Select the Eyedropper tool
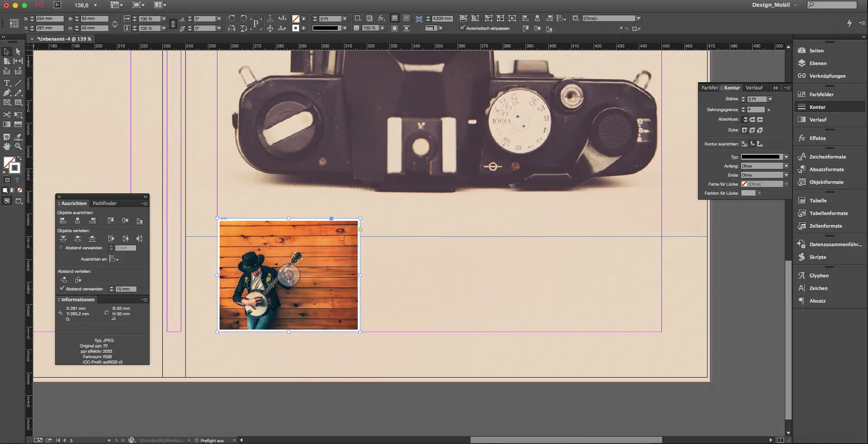Screen dimensions: 868x444 18,137
